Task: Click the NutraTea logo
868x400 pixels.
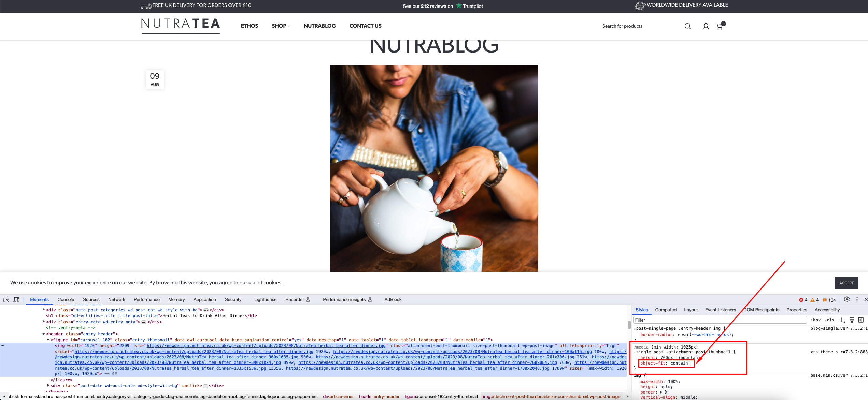Action: pos(181,26)
